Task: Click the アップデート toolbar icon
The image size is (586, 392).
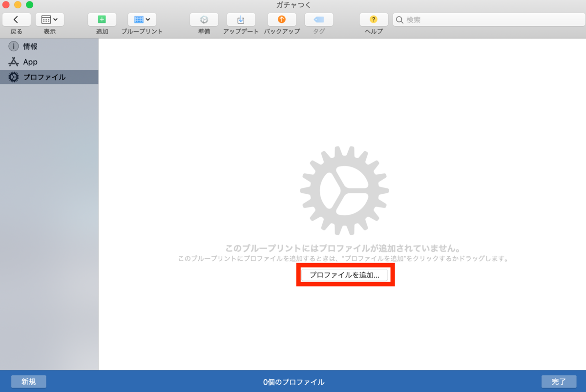Action: [241, 20]
